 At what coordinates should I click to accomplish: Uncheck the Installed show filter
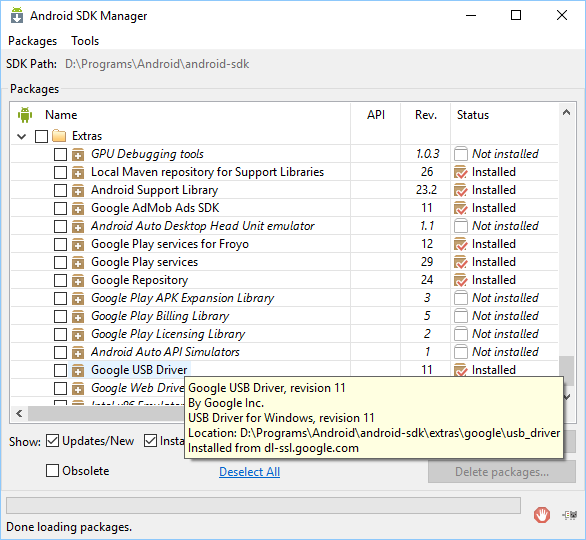click(x=150, y=441)
